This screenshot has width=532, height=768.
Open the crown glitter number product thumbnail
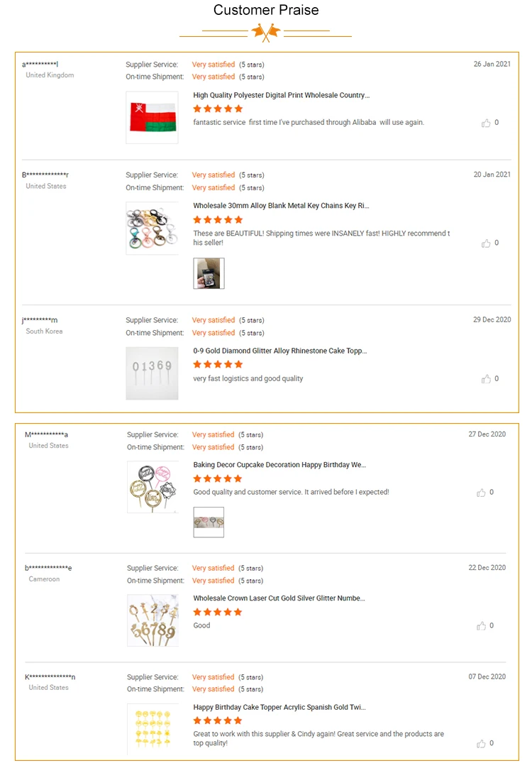[153, 620]
